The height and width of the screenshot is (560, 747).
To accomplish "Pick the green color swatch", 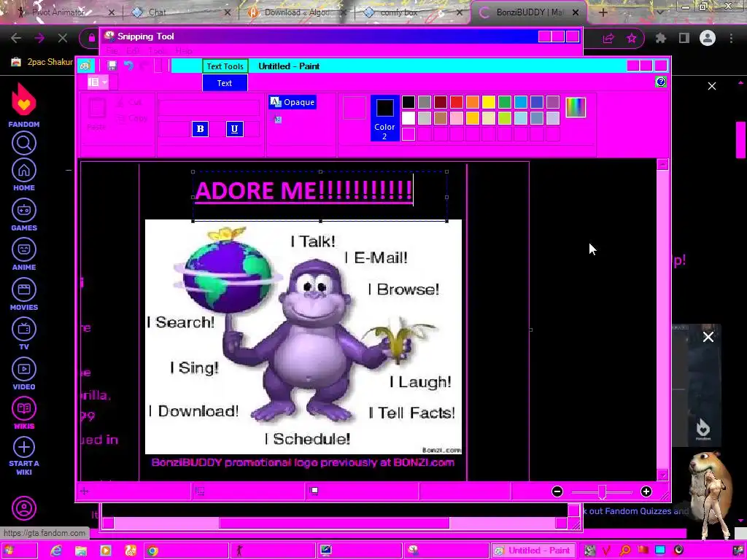I will [505, 102].
